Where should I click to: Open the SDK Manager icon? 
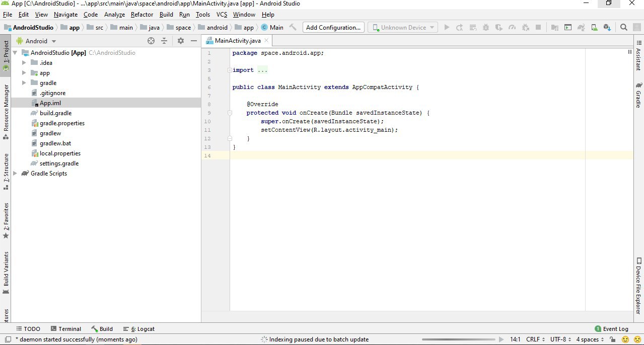click(x=607, y=28)
